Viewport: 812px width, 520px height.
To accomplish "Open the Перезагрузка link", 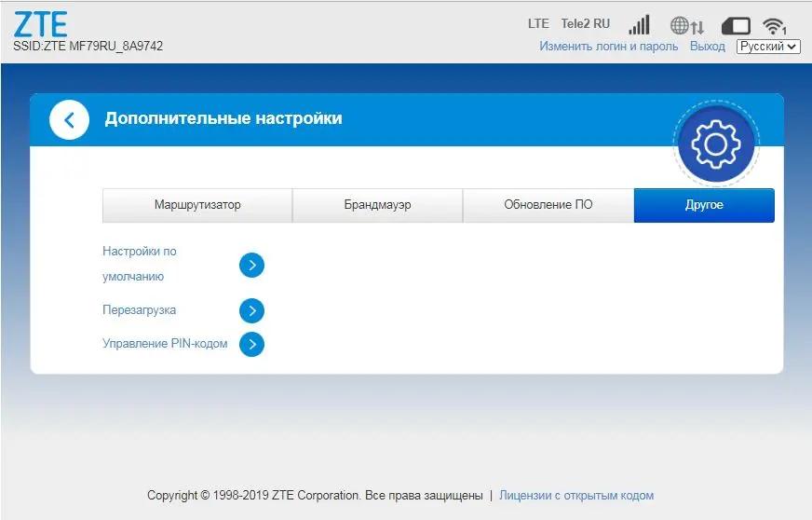I will pyautogui.click(x=140, y=310).
